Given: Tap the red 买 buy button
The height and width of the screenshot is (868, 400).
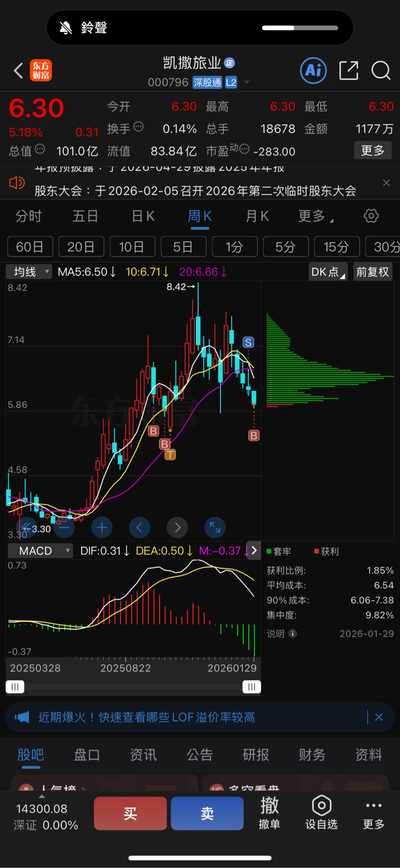Looking at the screenshot, I should [130, 813].
